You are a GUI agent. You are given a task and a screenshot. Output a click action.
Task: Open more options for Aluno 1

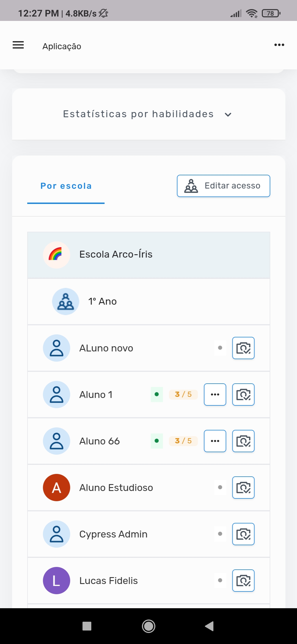[x=215, y=394]
